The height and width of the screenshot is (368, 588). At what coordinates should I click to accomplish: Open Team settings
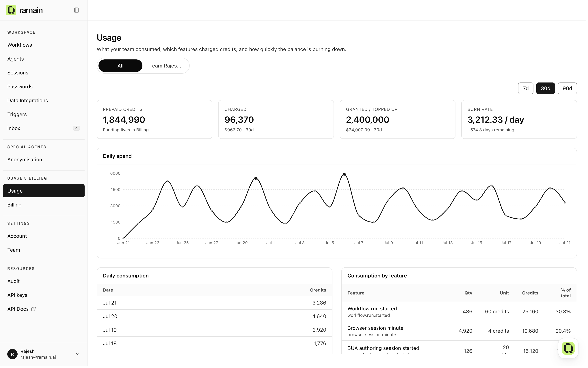click(44, 250)
